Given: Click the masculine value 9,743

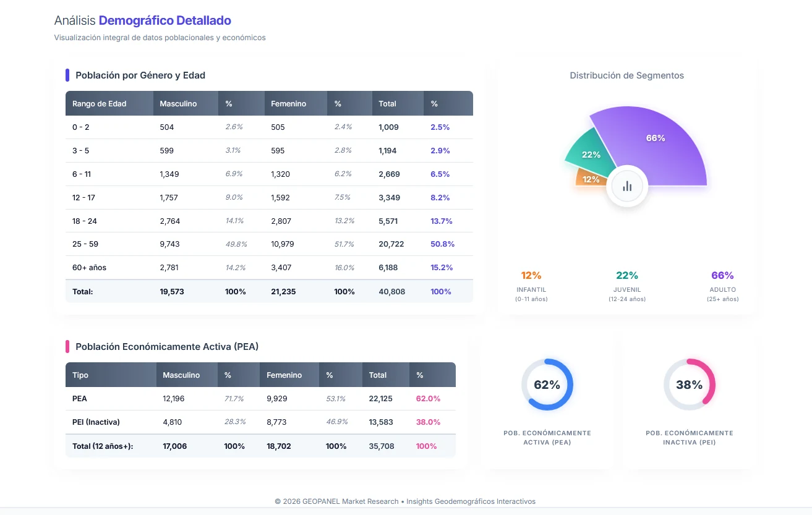Looking at the screenshot, I should [x=169, y=244].
